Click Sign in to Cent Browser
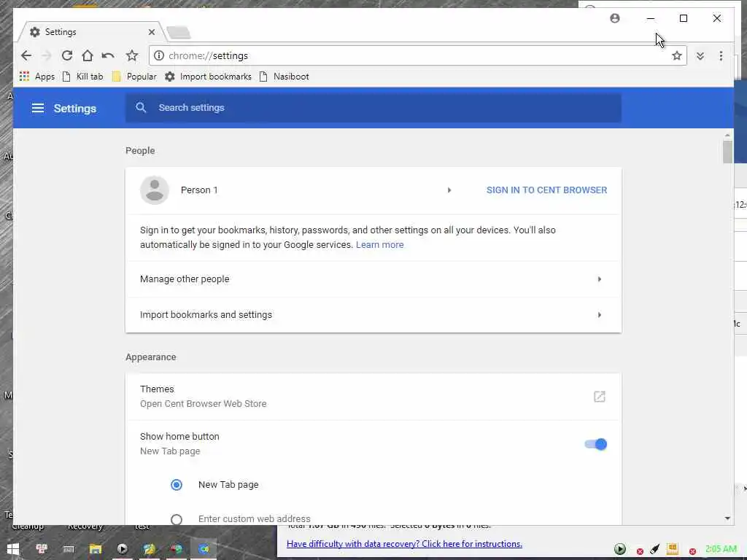The height and width of the screenshot is (560, 747). (x=546, y=190)
